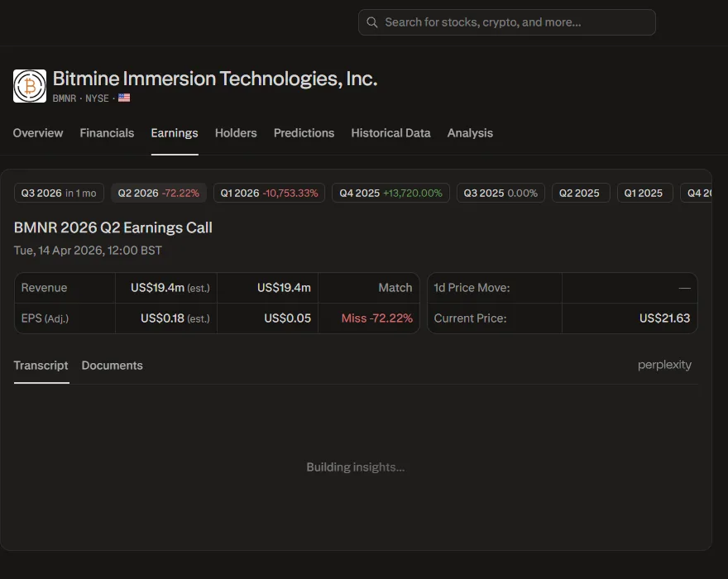Click the Building insights... status text
The width and height of the screenshot is (728, 579).
pyautogui.click(x=356, y=467)
